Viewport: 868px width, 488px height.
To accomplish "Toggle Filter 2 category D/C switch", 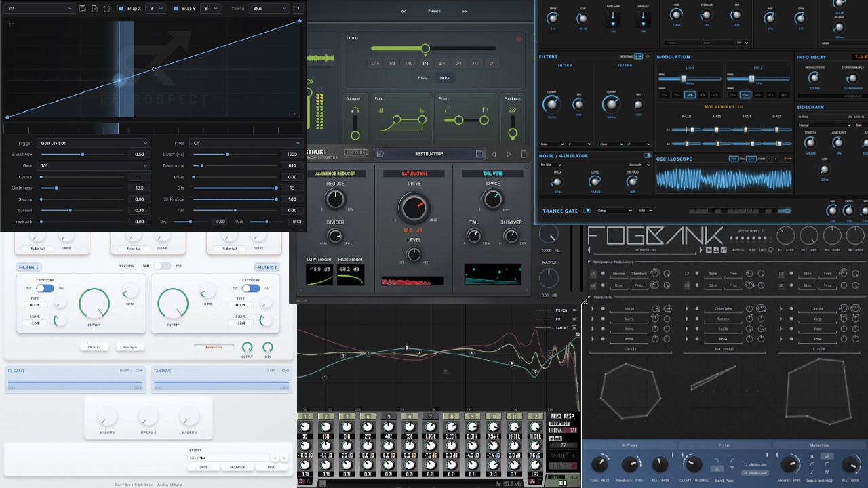I will [x=251, y=288].
